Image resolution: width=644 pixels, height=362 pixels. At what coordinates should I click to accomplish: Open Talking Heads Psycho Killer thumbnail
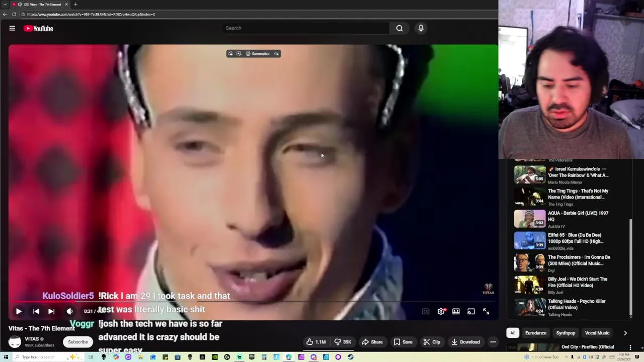[x=530, y=307]
